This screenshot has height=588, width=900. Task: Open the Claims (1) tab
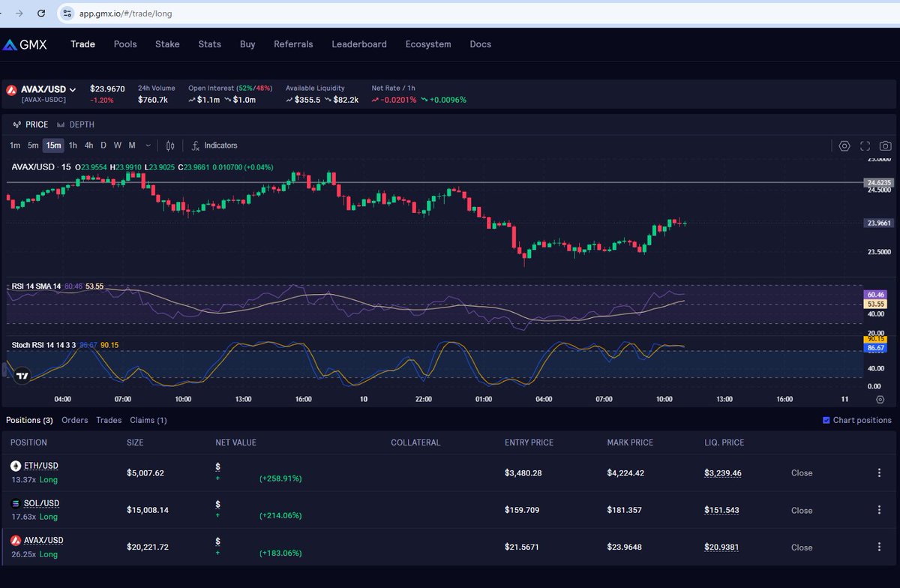point(148,420)
